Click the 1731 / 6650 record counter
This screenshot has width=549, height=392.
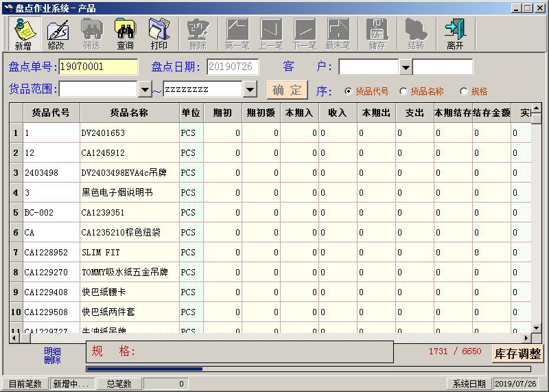point(455,351)
